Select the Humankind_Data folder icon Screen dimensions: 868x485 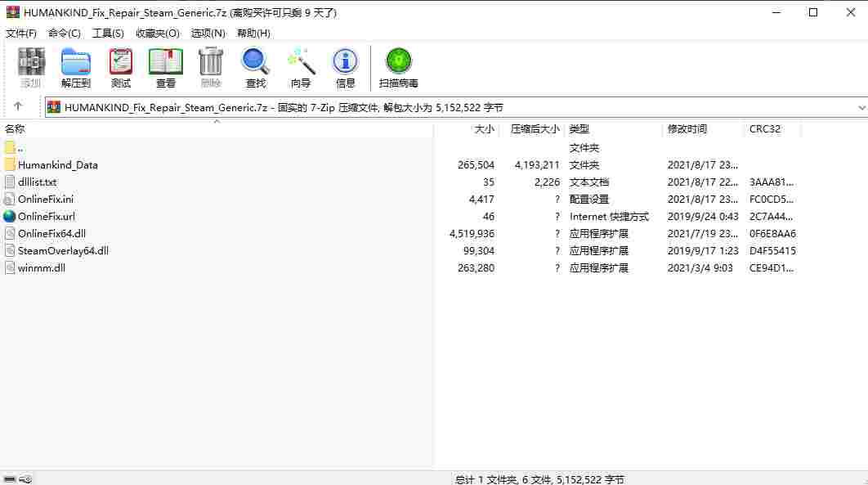click(10, 164)
